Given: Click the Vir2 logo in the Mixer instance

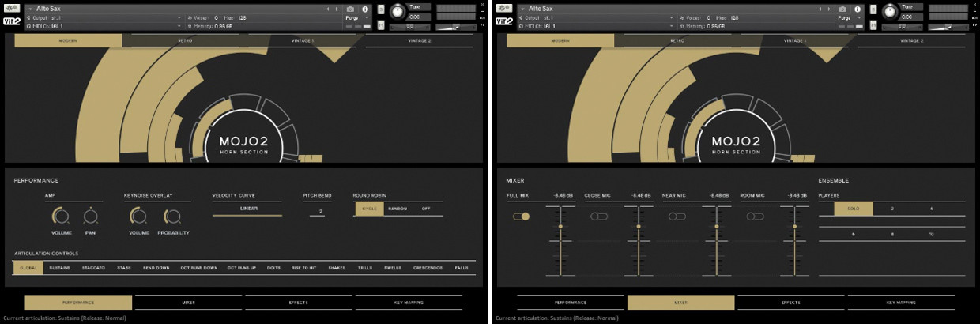Looking at the screenshot, I should tap(504, 23).
